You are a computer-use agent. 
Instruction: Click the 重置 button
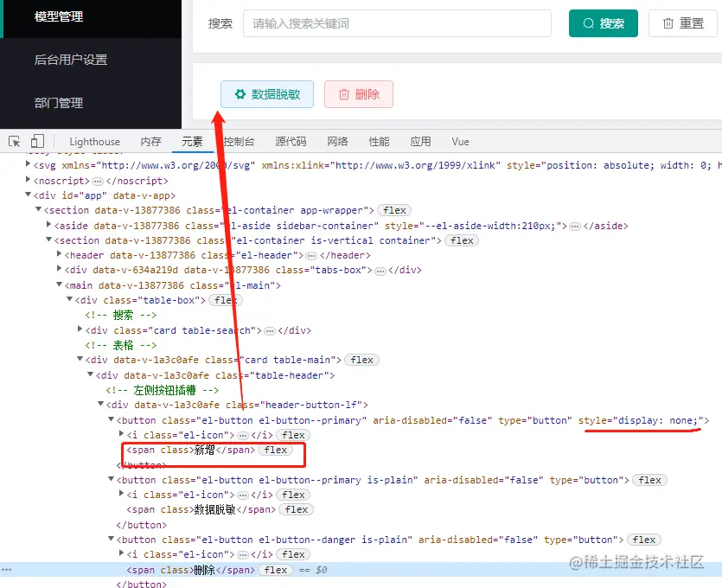pos(683,23)
